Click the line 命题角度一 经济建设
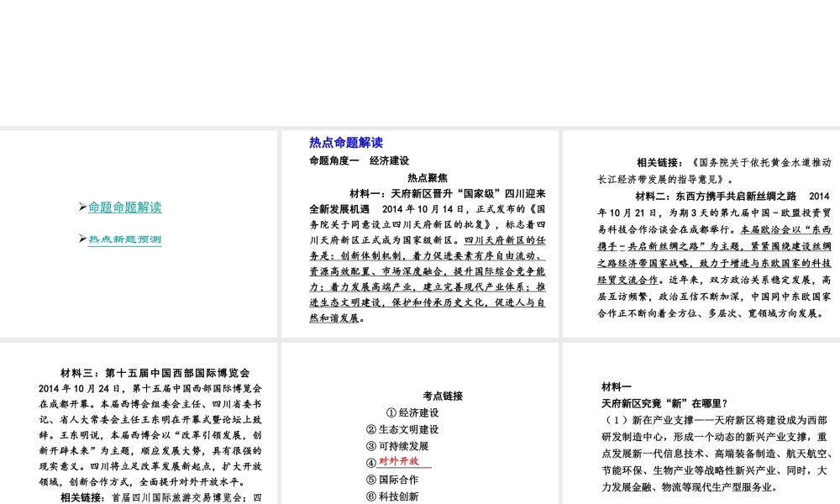 pos(359,160)
